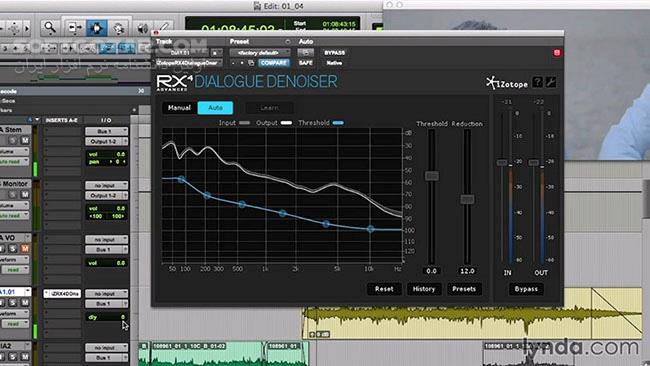Viewport: 650px width, 366px height.
Task: Click the plugin settings copy icon
Action: (x=251, y=63)
